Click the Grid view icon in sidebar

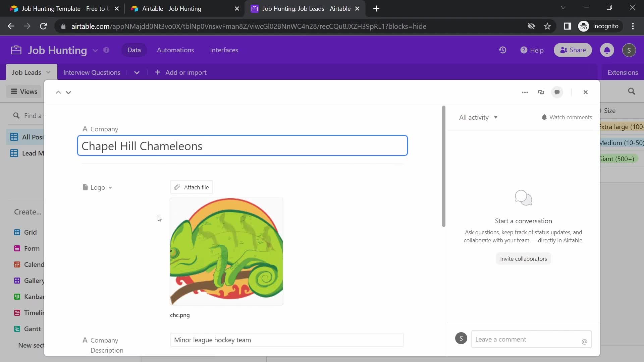coord(17,232)
